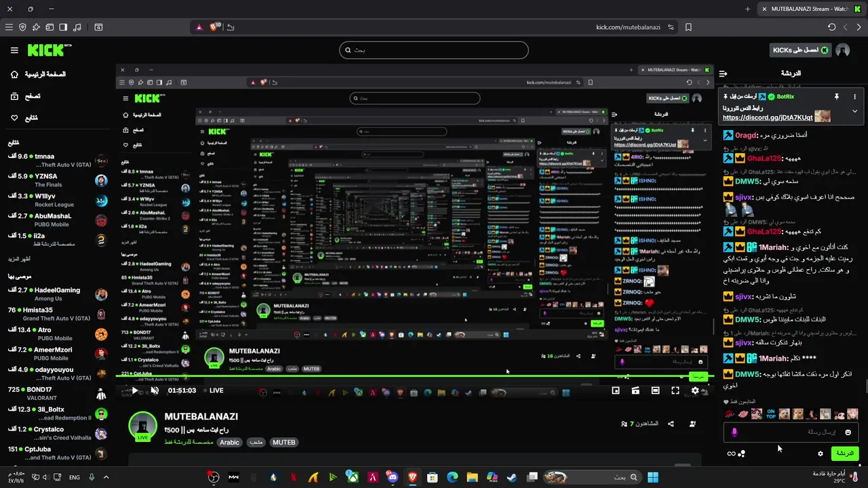
Task: Open pinned message three-dot options
Action: point(854,97)
